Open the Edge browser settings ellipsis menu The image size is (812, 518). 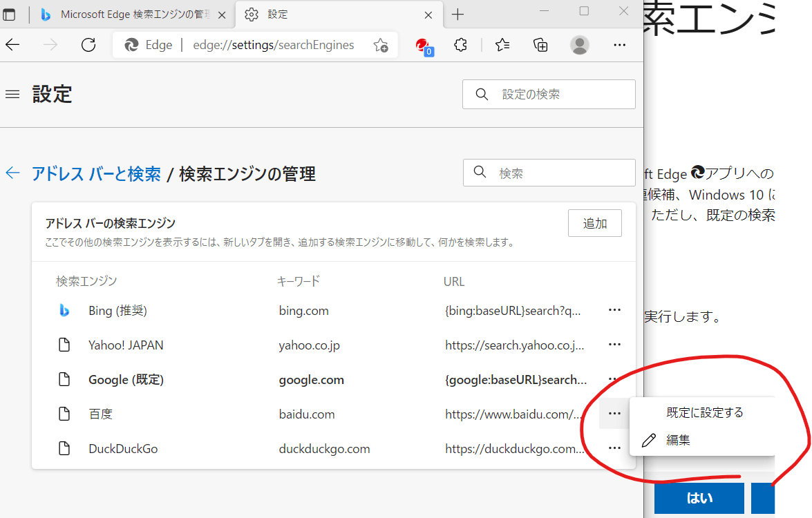[x=619, y=44]
